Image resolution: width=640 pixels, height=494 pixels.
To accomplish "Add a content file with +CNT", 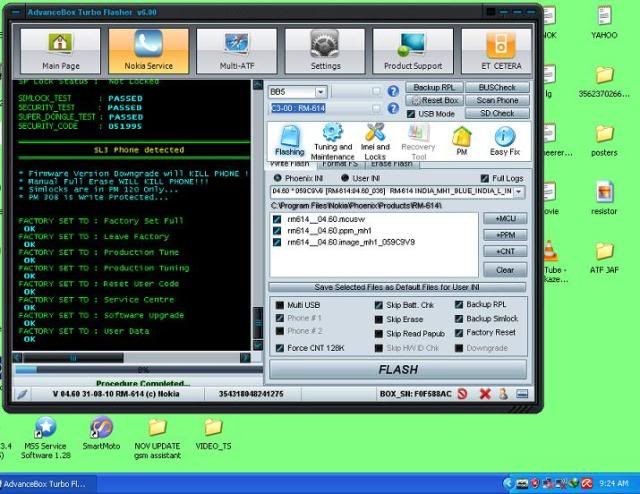I will (505, 251).
